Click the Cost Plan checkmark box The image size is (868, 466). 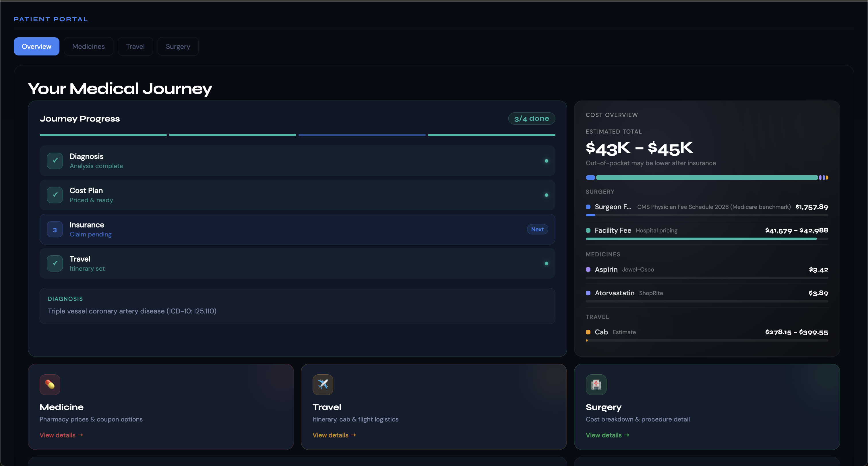point(55,195)
